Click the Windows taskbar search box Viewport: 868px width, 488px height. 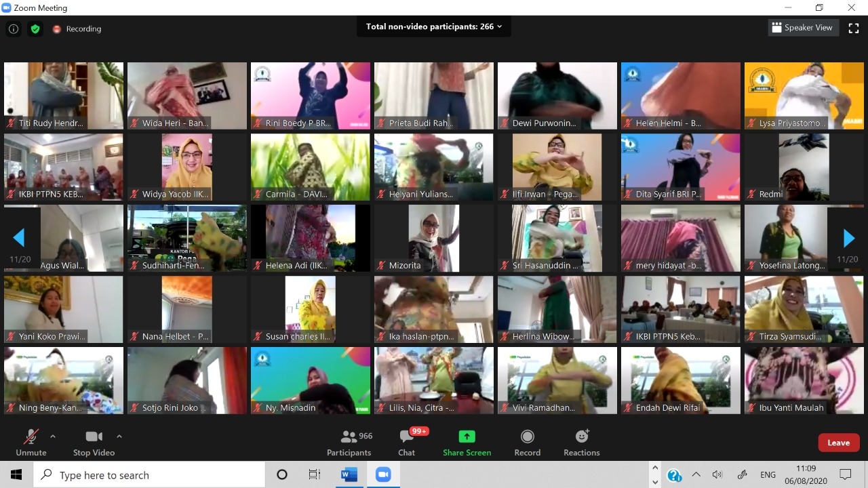tap(149, 475)
